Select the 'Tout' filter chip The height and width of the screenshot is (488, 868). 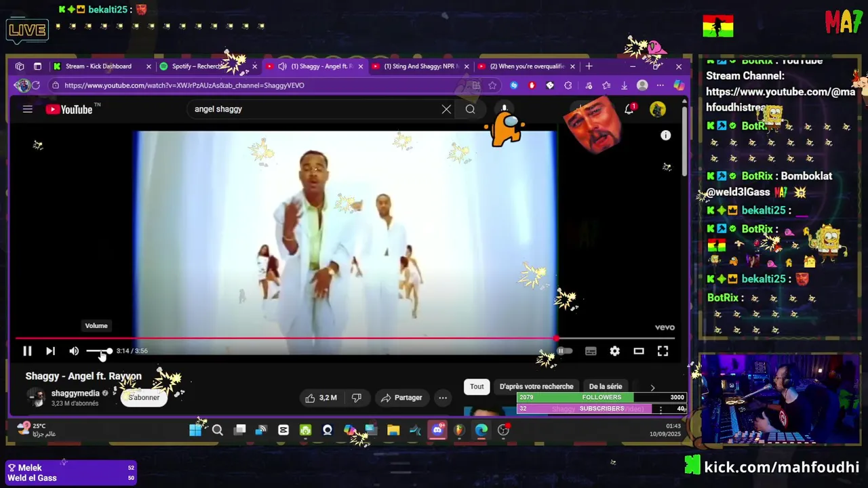pos(477,386)
